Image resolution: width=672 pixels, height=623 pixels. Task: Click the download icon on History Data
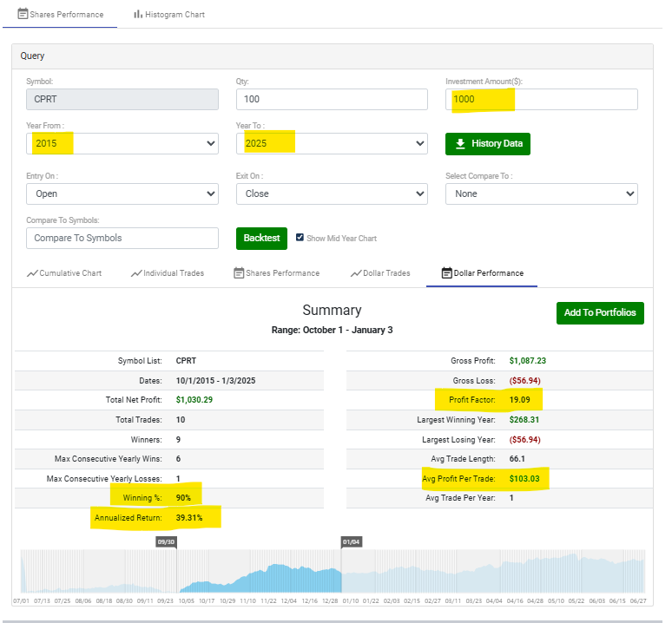tap(460, 143)
